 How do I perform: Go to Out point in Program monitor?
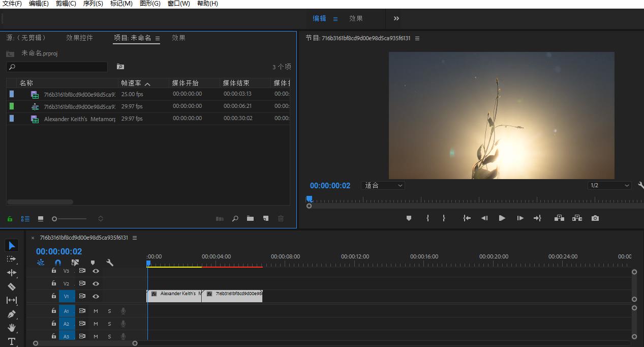tap(537, 218)
